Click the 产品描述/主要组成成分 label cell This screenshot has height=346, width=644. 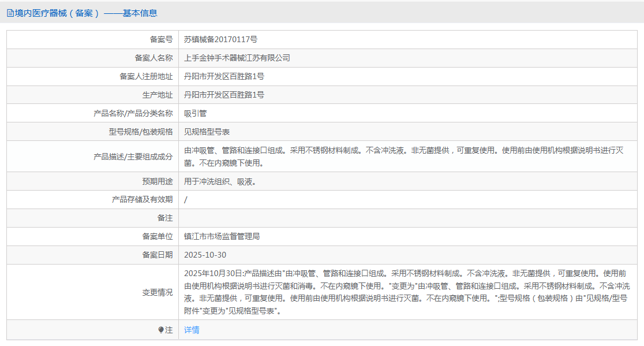point(93,157)
